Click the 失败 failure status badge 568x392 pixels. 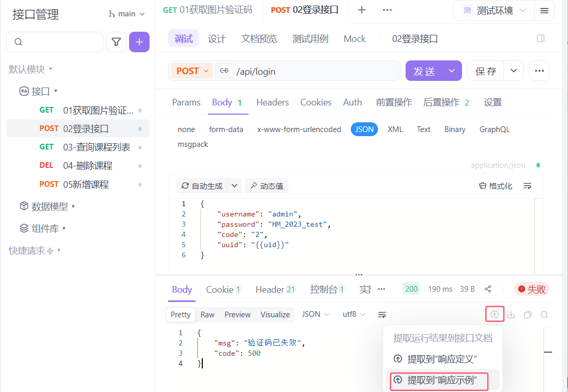tap(532, 289)
